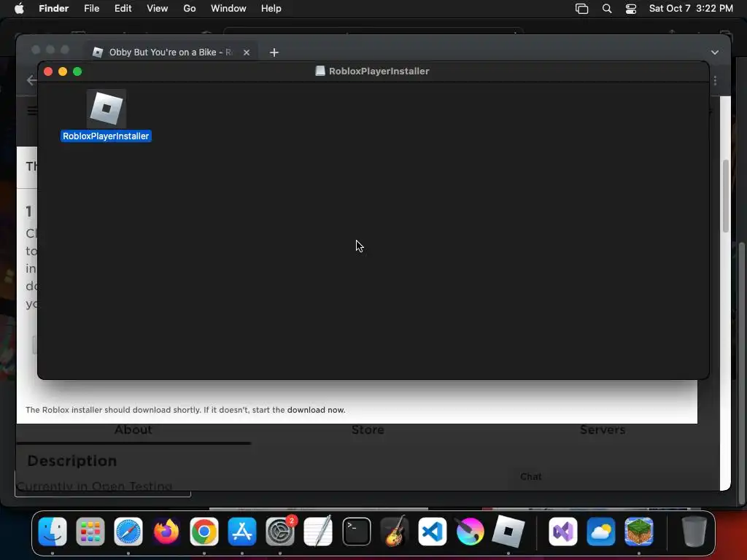Select the RobloxPlayerInstaller app icon
Viewport: 747px width, 560px height.
tap(107, 108)
